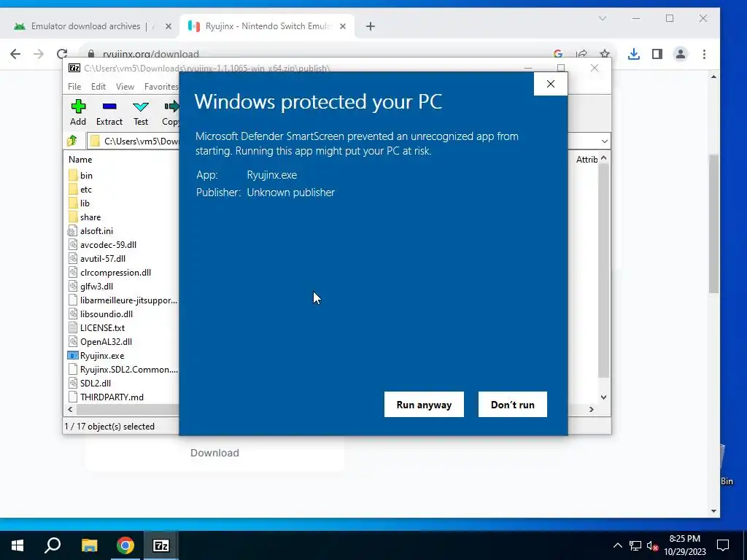Select glfw3.dll file

(90, 286)
